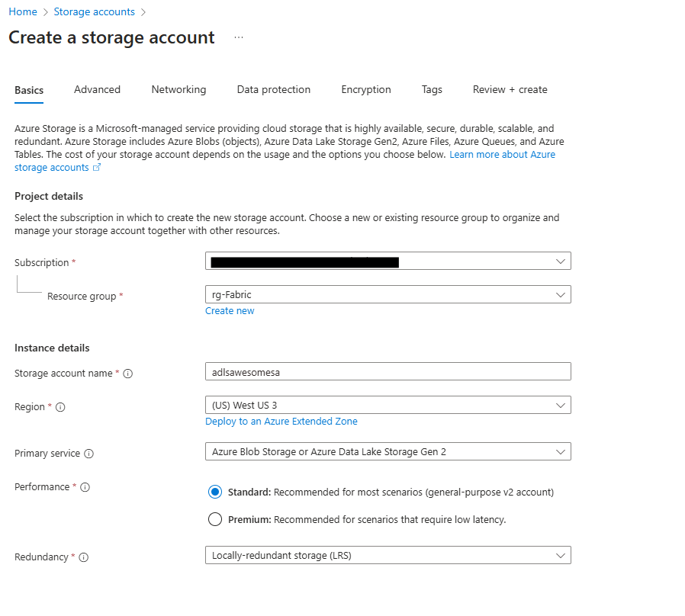
Task: Click the 'Instance details' section heading
Action: pos(52,348)
